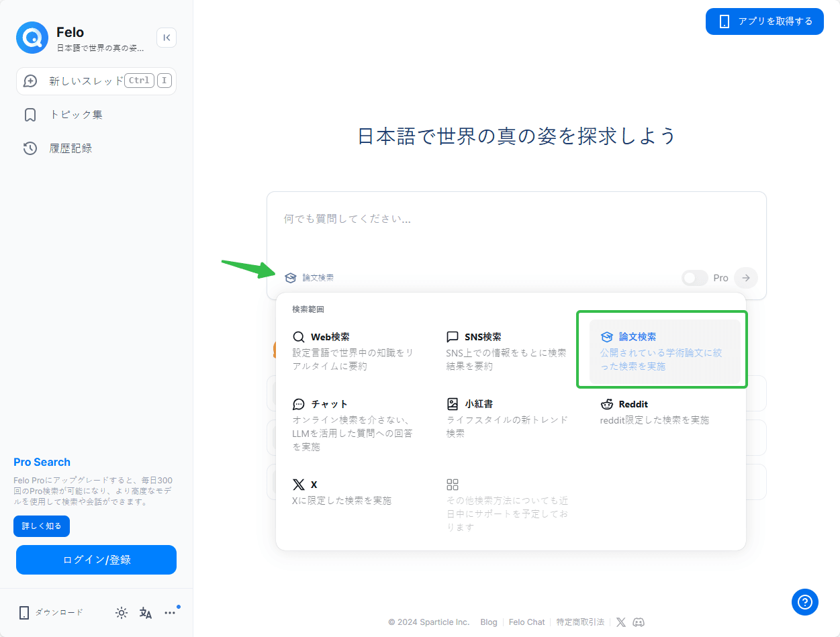The width and height of the screenshot is (840, 637).
Task: Click the ダウンロード phone icon
Action: click(24, 612)
